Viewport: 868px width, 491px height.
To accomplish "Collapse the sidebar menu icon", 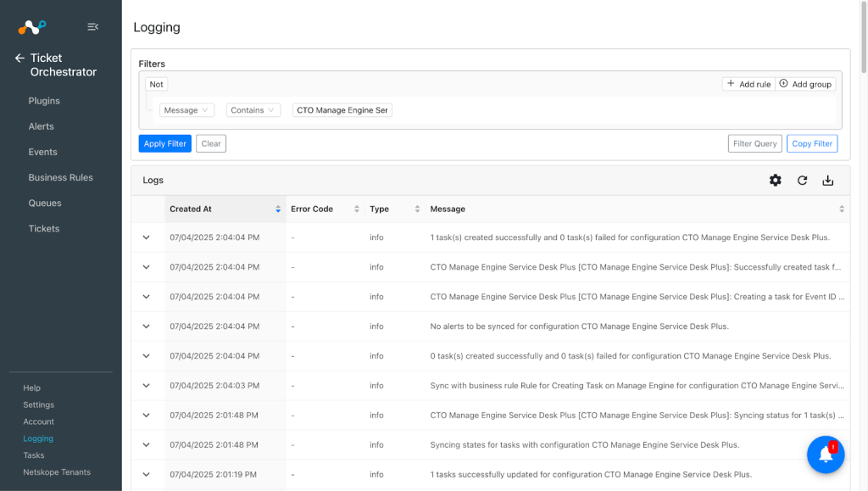I will coord(93,26).
